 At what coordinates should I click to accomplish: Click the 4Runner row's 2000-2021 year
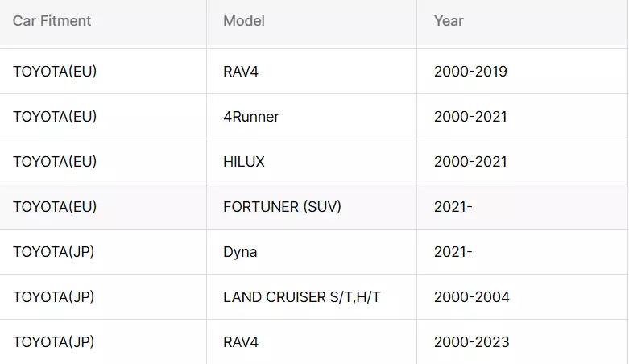[470, 117]
